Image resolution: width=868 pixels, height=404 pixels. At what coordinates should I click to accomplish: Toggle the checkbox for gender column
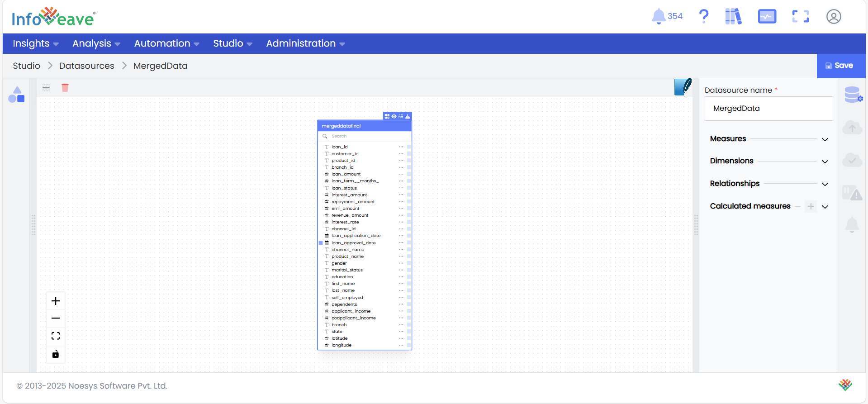pyautogui.click(x=409, y=263)
